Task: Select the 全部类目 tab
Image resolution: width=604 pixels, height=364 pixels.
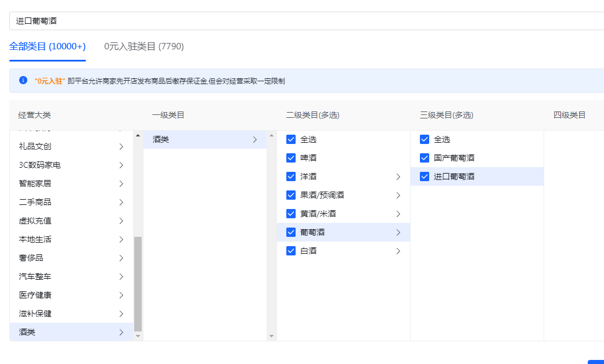Action: [47, 46]
